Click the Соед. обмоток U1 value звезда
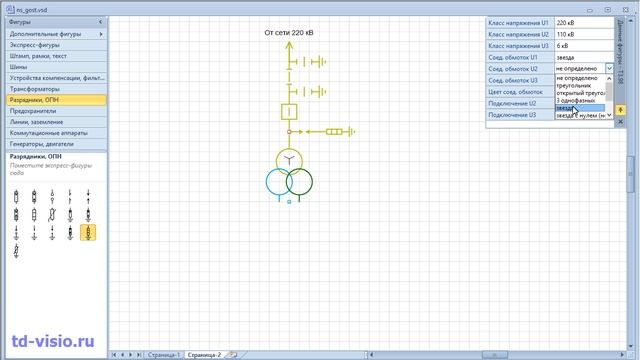 click(584, 58)
